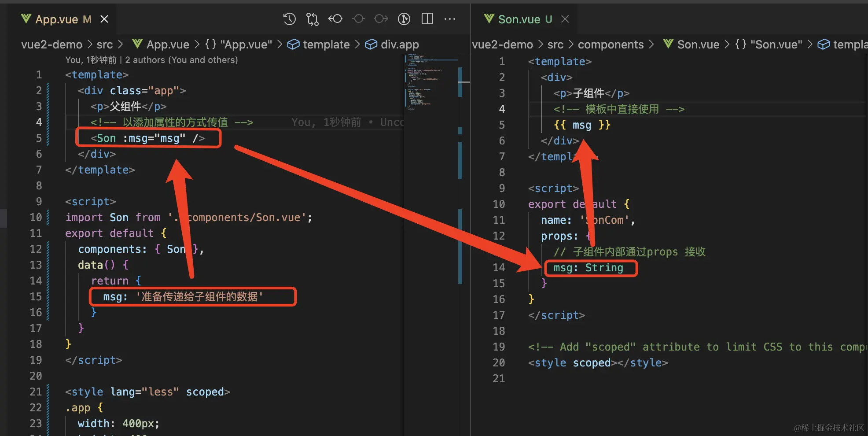868x436 pixels.
Task: Place cursor on '<div class="app">' line
Action: [x=132, y=91]
